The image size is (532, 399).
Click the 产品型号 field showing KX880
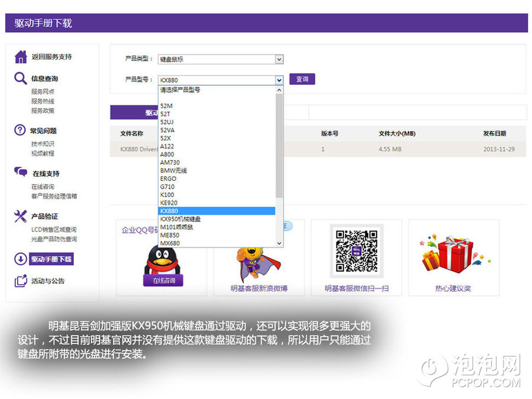tap(221, 80)
